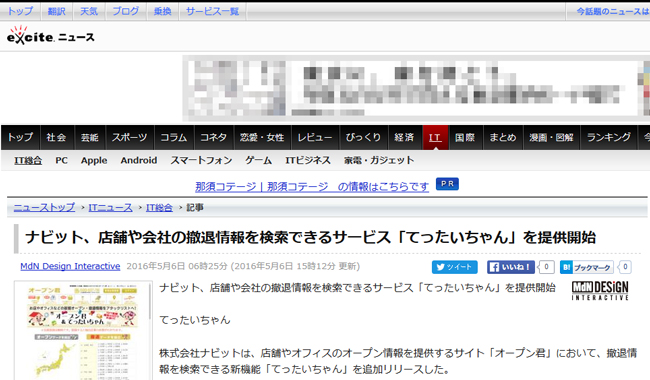Open the Android subcategory
The image size is (650, 380).
point(138,160)
